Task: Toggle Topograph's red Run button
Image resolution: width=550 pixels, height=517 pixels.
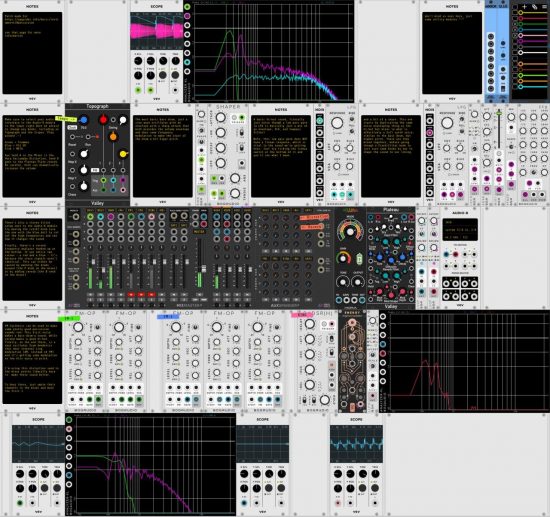Action: pyautogui.click(x=96, y=137)
